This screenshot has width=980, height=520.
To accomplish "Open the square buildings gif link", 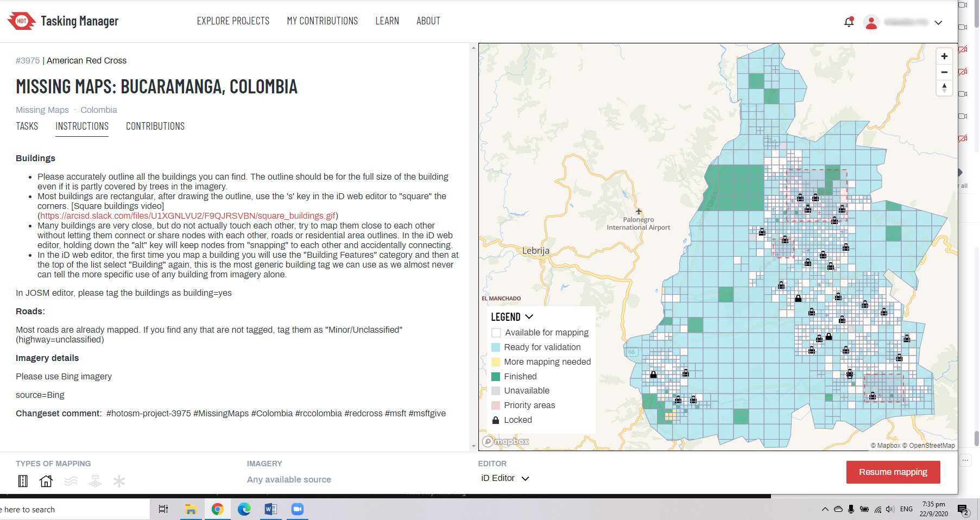I will tap(187, 216).
